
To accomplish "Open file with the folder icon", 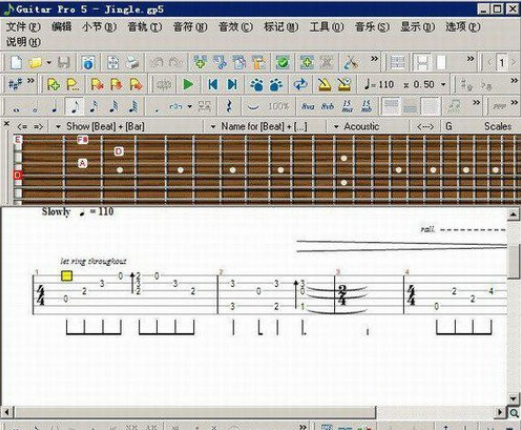I will click(x=35, y=63).
